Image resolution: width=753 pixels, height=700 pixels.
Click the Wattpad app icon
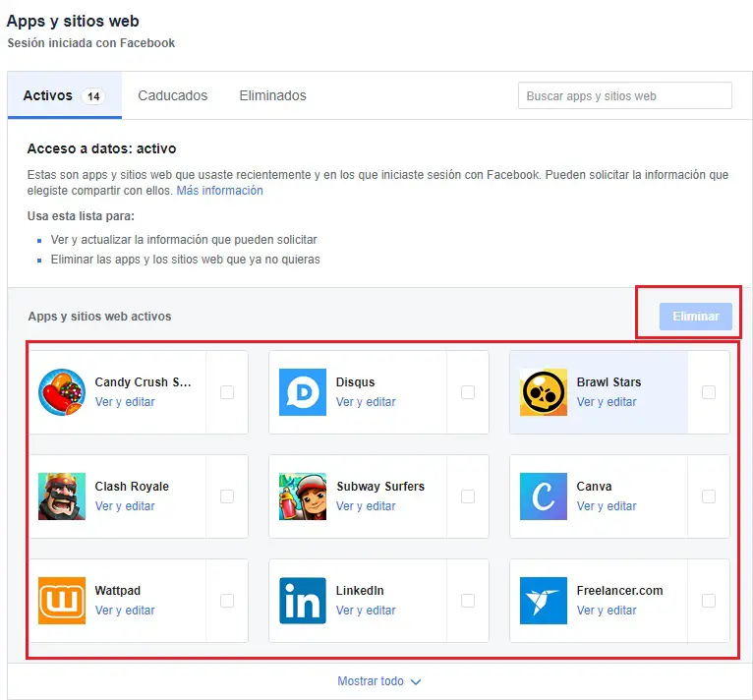point(62,601)
